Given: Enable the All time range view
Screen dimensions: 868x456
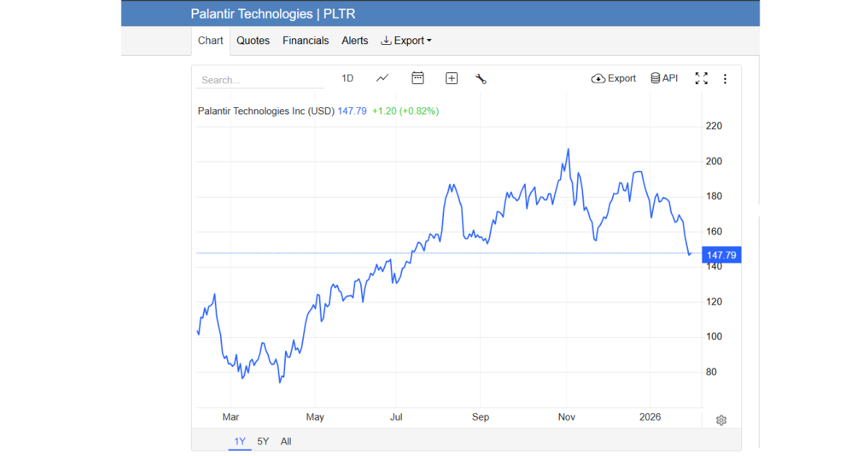Looking at the screenshot, I should (x=286, y=441).
